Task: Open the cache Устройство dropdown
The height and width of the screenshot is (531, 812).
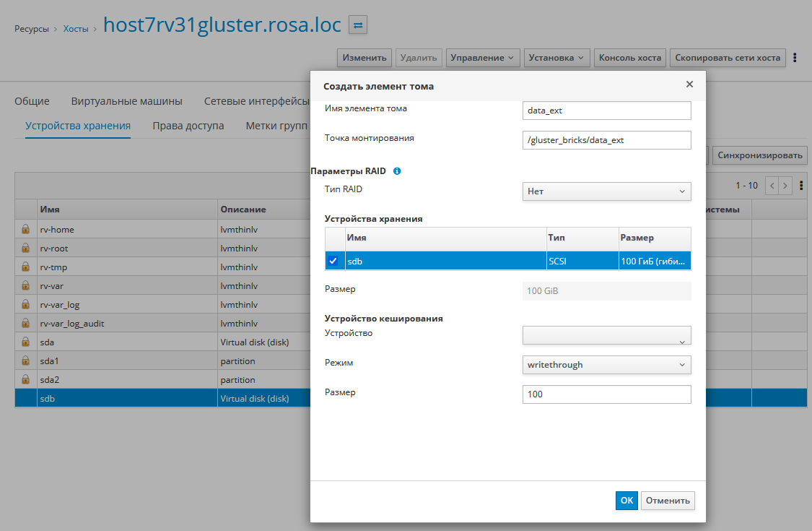Action: [606, 336]
